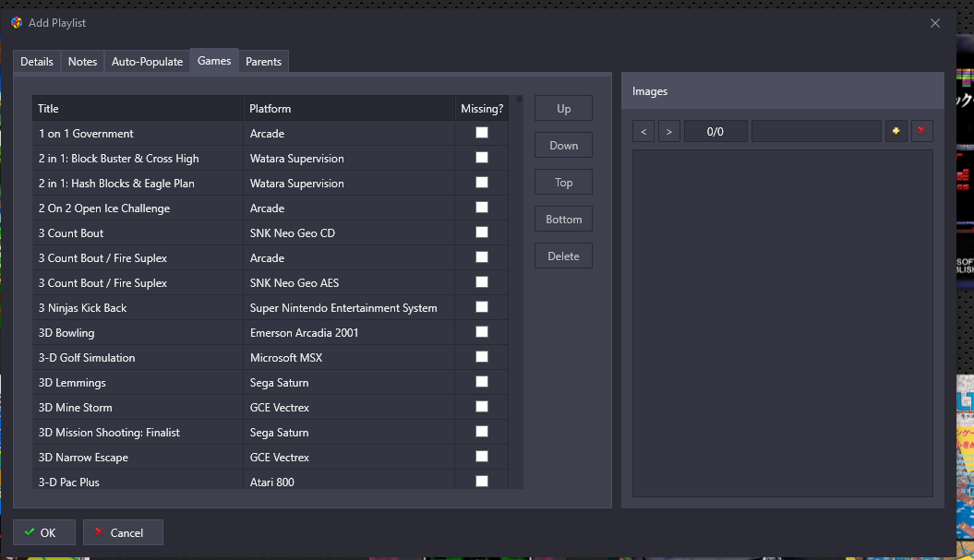Click the add image yellow plus icon
Screen dimensions: 974x560
pyautogui.click(x=896, y=131)
